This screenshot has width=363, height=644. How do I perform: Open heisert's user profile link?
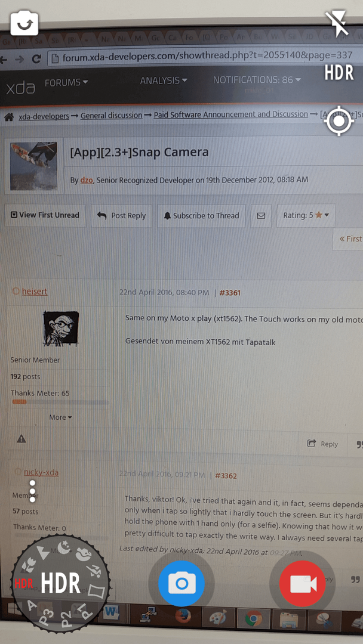pyautogui.click(x=35, y=291)
